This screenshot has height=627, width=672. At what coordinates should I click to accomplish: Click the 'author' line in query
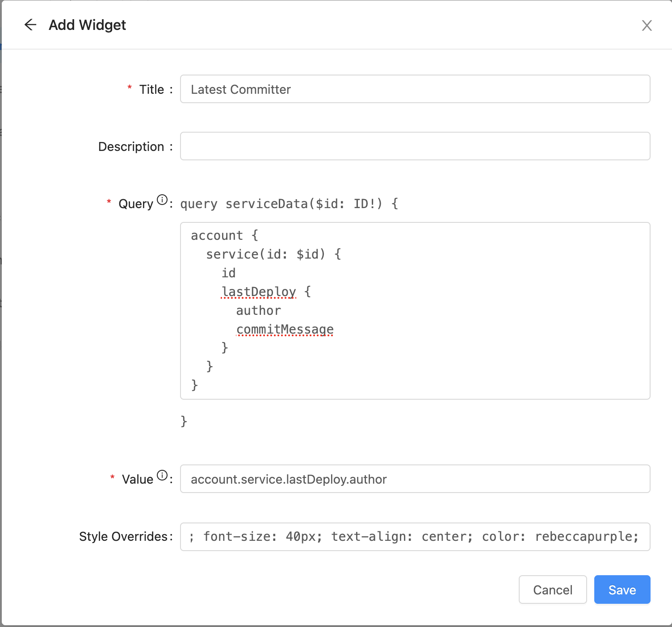click(259, 310)
